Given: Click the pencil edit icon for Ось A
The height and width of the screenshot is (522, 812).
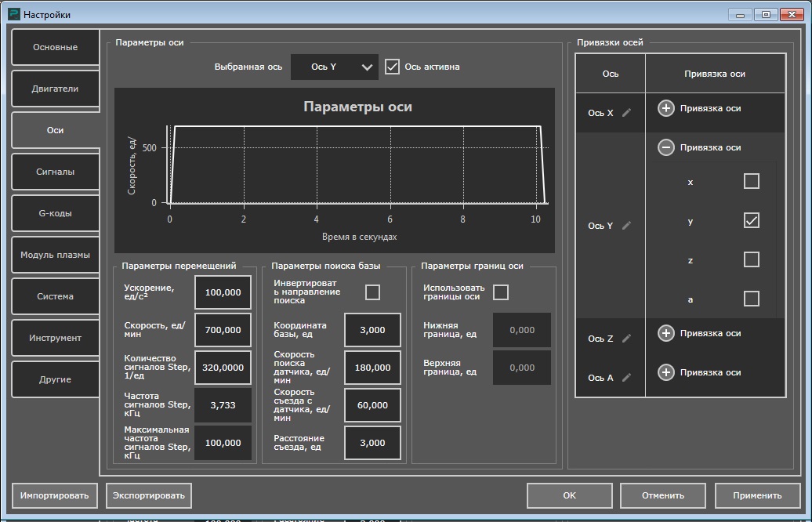Looking at the screenshot, I should [626, 378].
